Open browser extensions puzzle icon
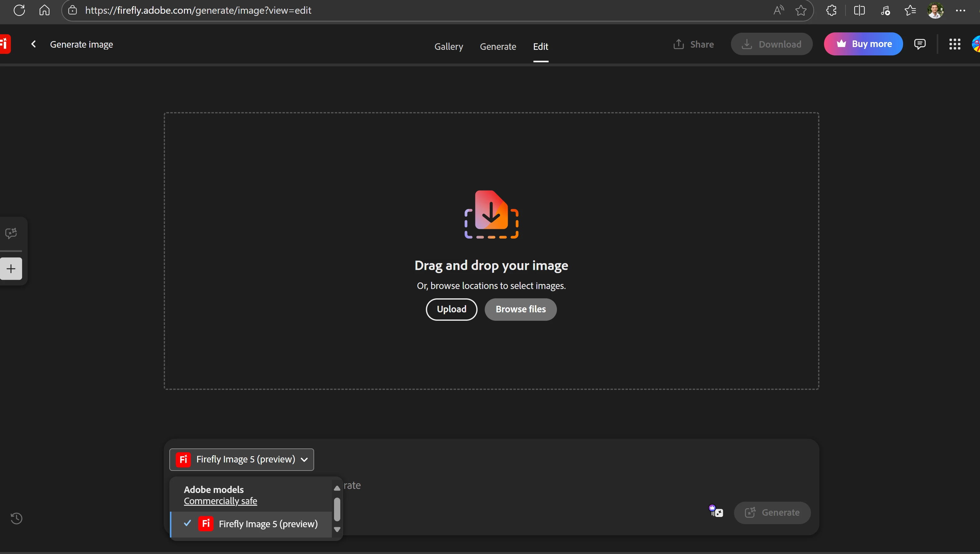The image size is (980, 554). click(x=831, y=10)
